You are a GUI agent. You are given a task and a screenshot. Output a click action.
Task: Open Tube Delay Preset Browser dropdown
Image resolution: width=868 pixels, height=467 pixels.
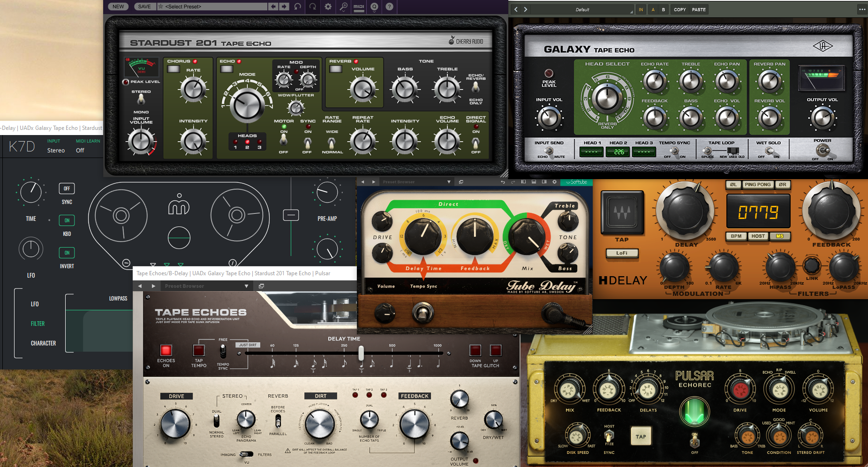[416, 182]
